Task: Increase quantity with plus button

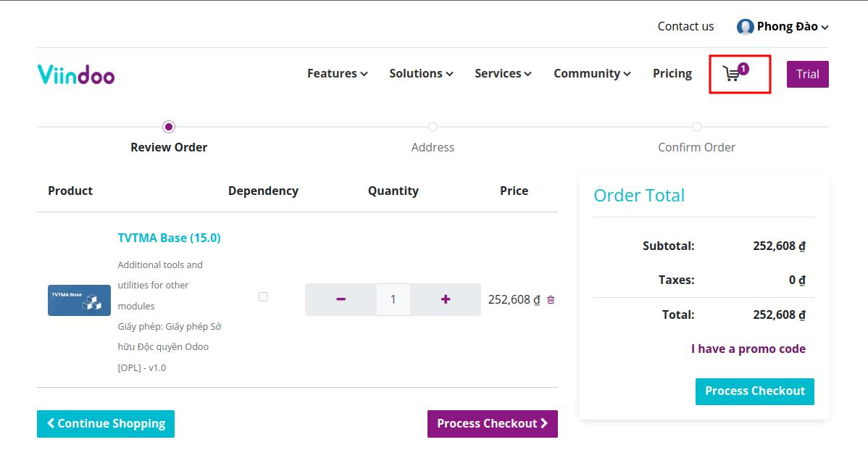Action: (x=446, y=299)
